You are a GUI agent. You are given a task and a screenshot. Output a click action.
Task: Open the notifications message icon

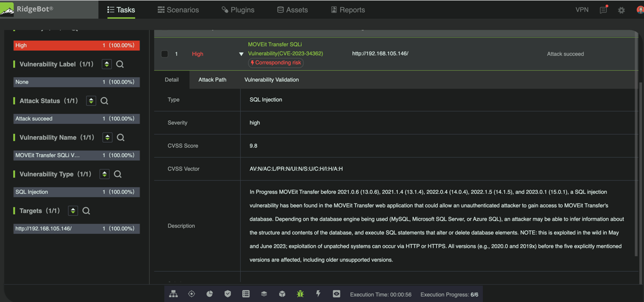[x=603, y=9]
